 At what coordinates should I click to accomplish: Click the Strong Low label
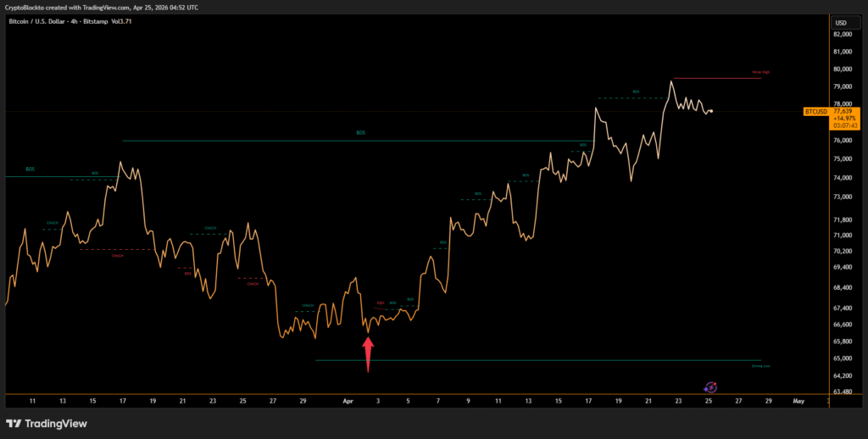point(760,366)
